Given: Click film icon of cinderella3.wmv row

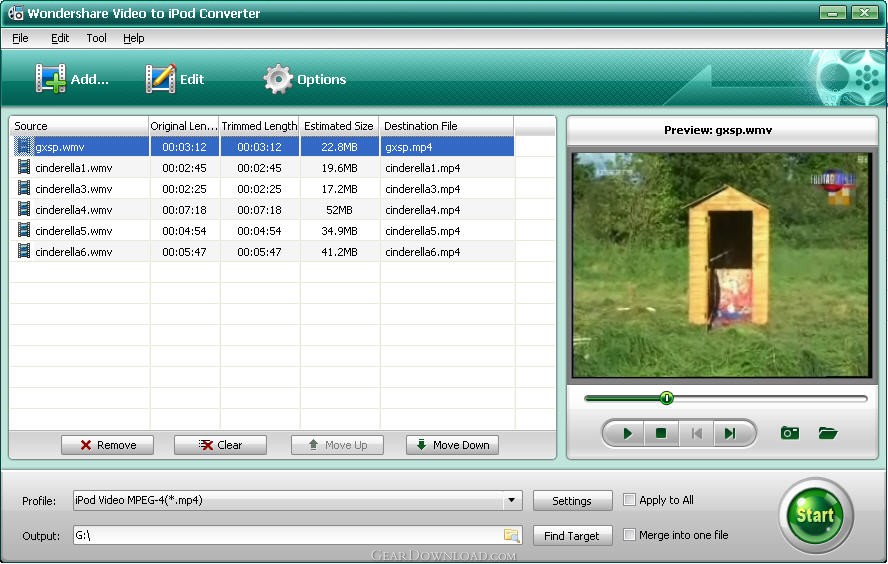Looking at the screenshot, I should pyautogui.click(x=24, y=189).
